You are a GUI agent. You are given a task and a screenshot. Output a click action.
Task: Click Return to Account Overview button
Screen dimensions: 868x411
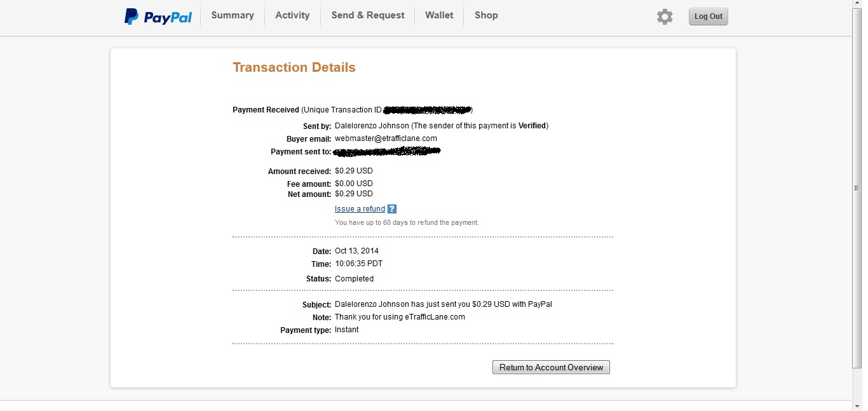[551, 367]
